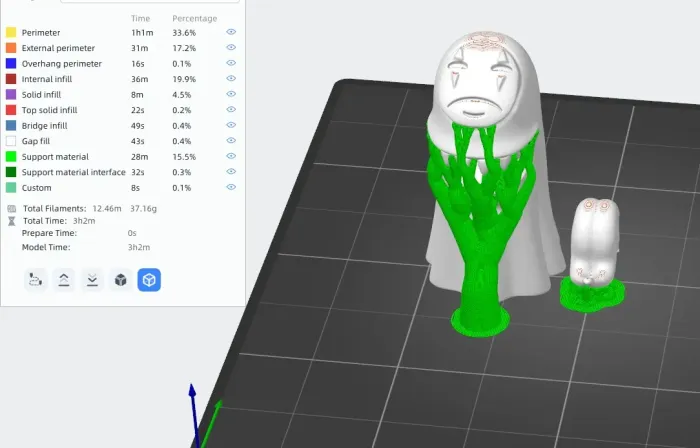This screenshot has height=448, width=700.
Task: Click the Total Filaments spool icon
Action: point(12,208)
